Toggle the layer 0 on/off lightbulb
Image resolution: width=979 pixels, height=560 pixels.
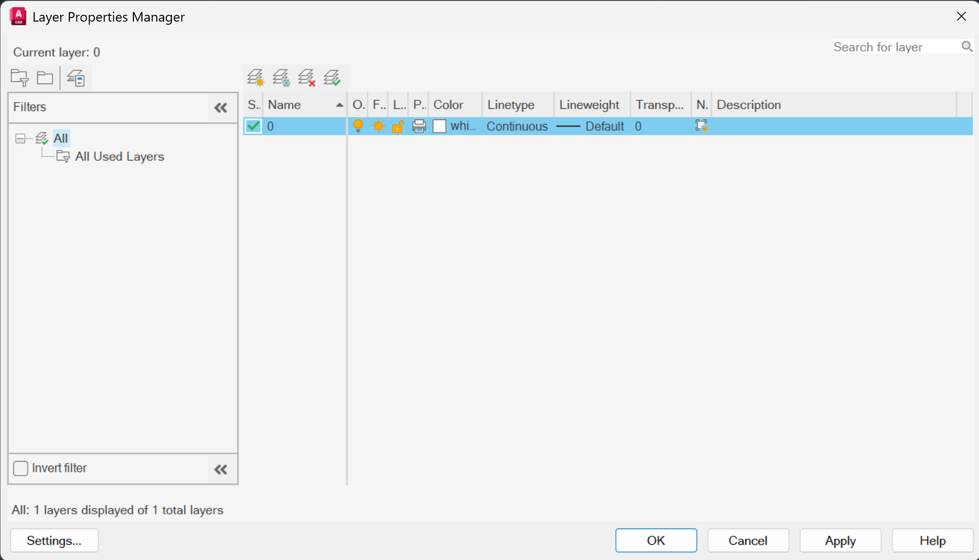click(x=358, y=126)
